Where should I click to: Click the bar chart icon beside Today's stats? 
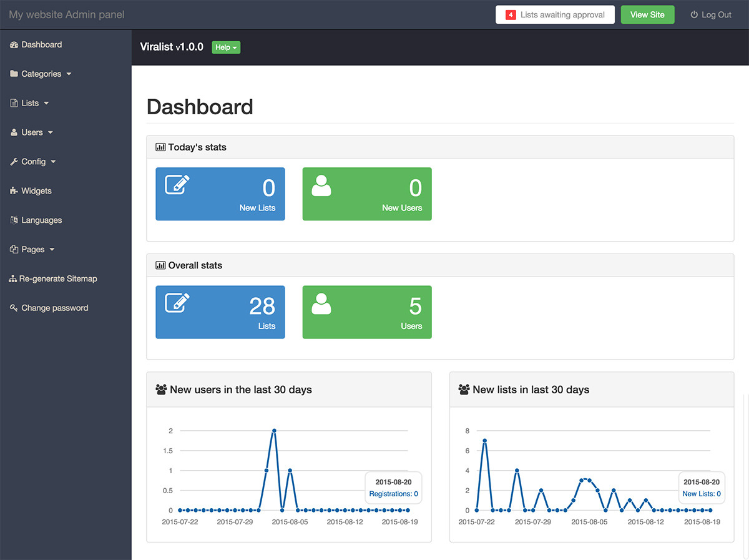click(160, 147)
